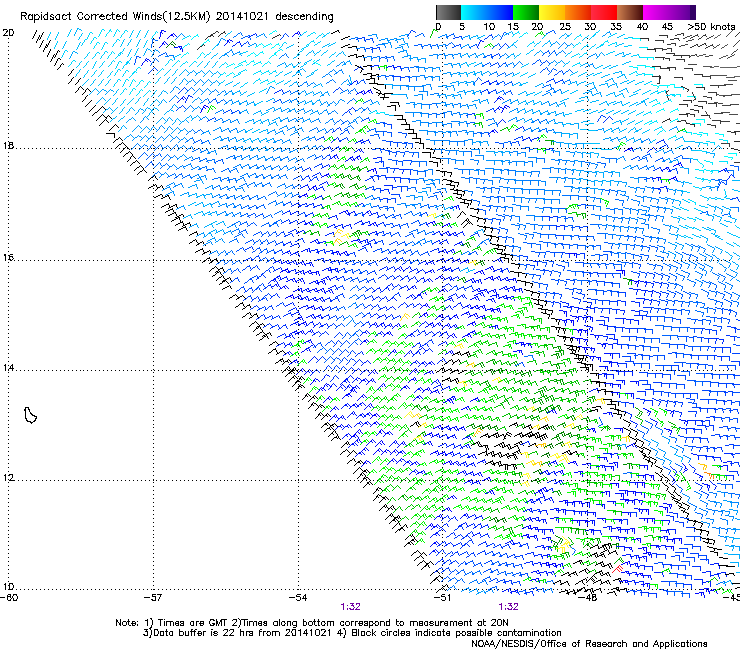Select the brown 35-40 knots legend segment
The image size is (740, 650).
coord(630,12)
